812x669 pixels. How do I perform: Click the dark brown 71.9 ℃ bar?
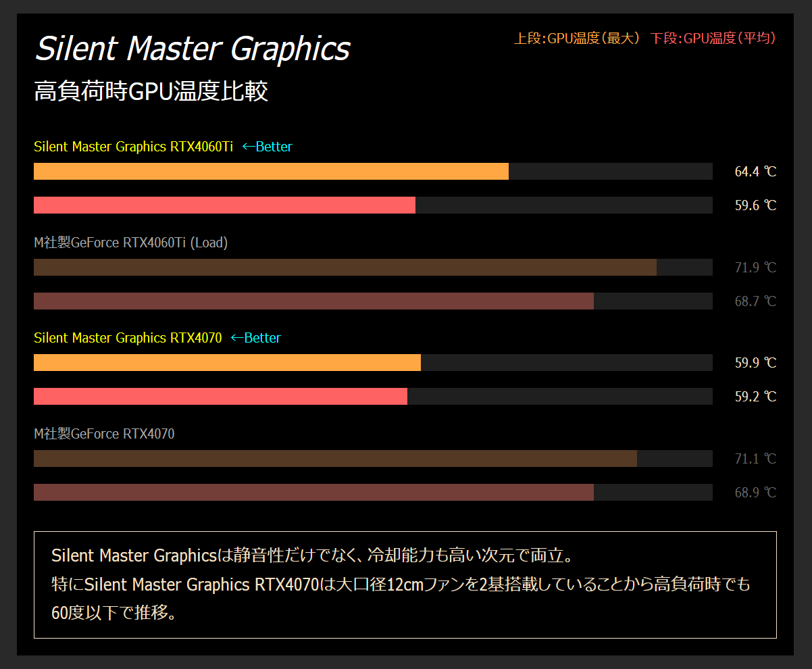tap(345, 268)
